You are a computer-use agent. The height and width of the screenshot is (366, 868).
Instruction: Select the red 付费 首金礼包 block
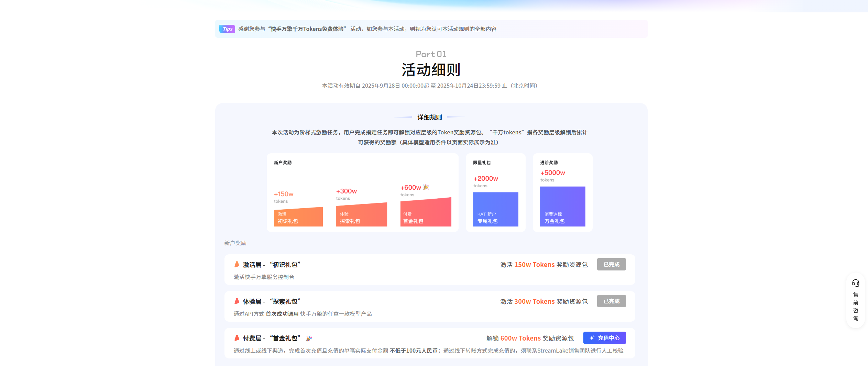[x=426, y=214]
